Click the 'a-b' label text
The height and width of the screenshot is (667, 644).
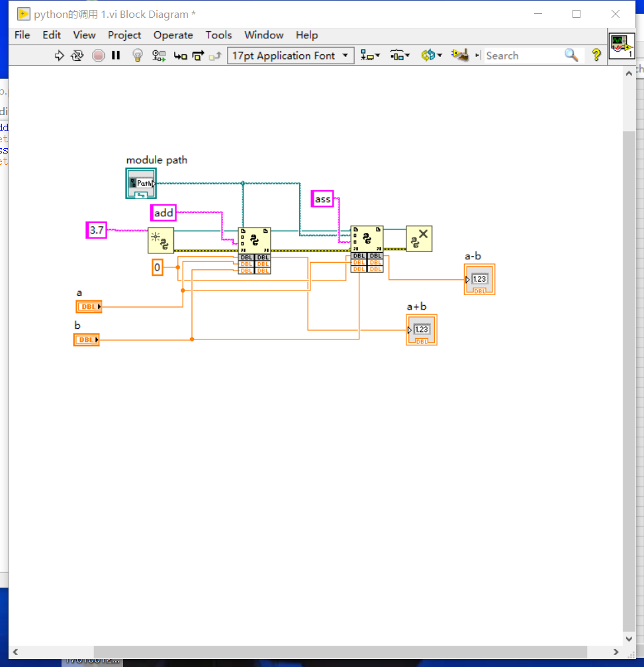coord(473,256)
